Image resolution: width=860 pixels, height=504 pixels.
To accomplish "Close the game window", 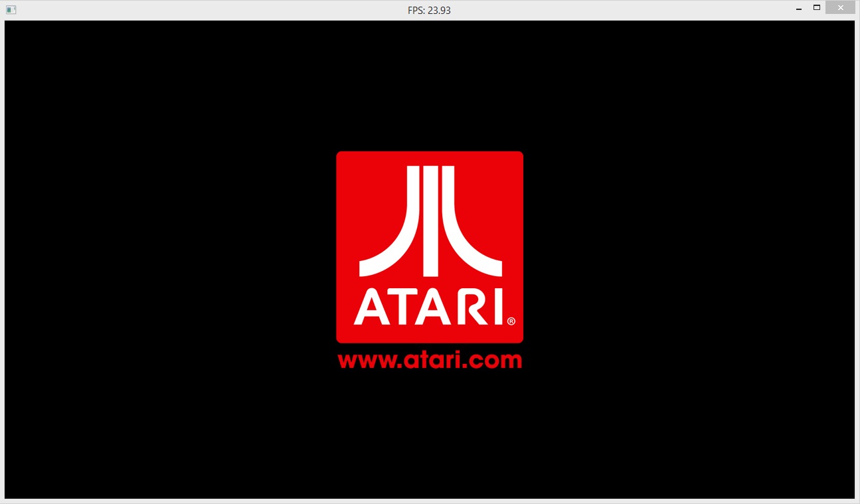I will pos(840,9).
